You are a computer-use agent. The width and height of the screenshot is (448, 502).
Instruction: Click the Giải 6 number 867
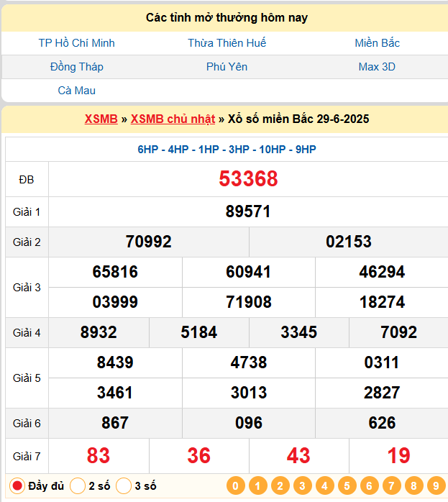click(x=115, y=423)
